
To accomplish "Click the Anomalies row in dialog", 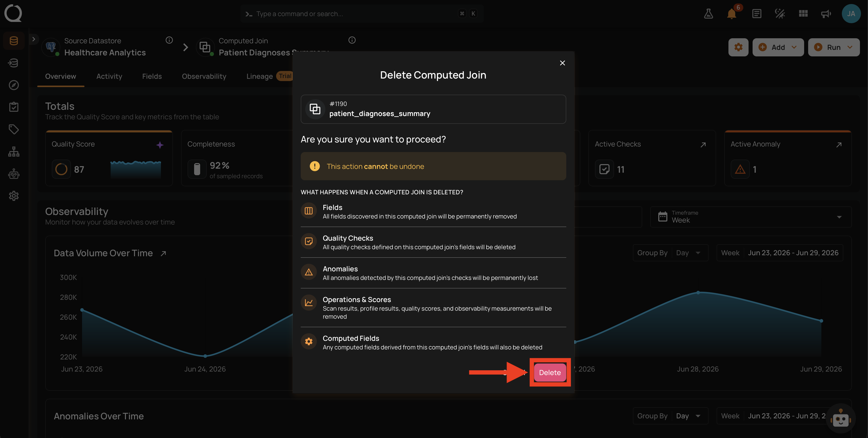I will [x=433, y=273].
